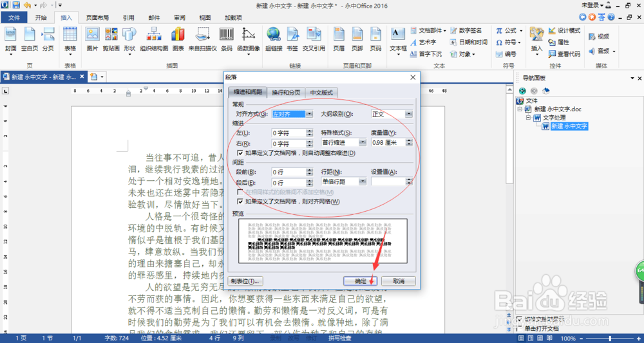
Task: Open help with the question mark icon
Action: (x=611, y=17)
